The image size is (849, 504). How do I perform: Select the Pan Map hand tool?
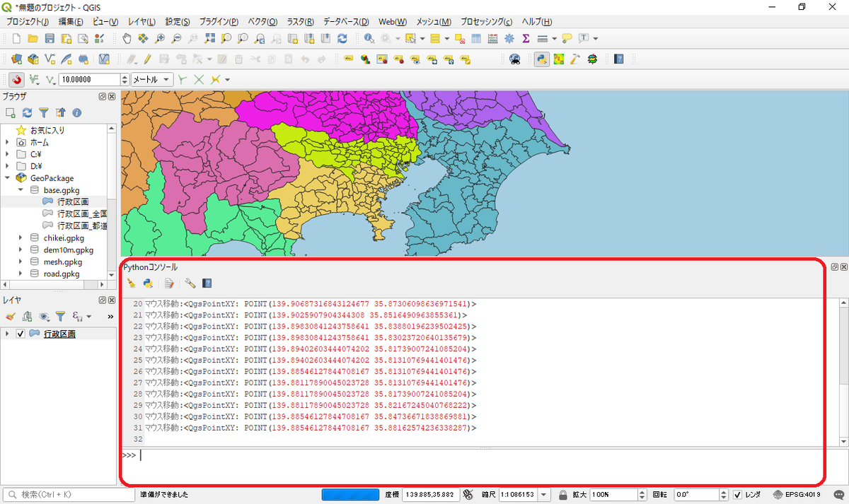pyautogui.click(x=127, y=38)
